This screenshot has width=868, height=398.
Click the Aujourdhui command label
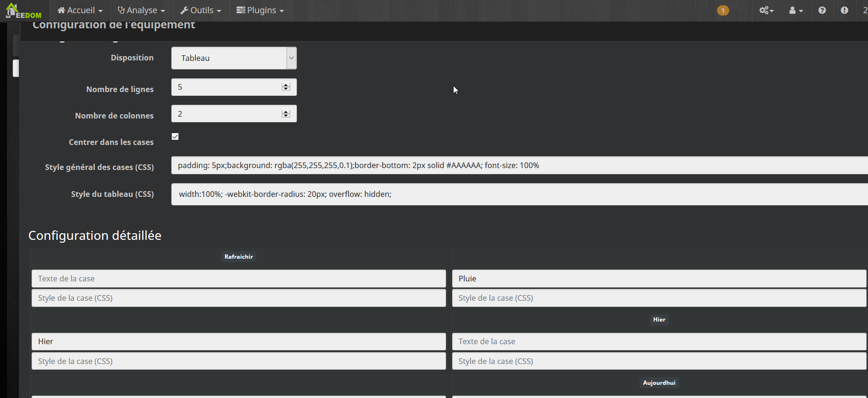pos(659,383)
